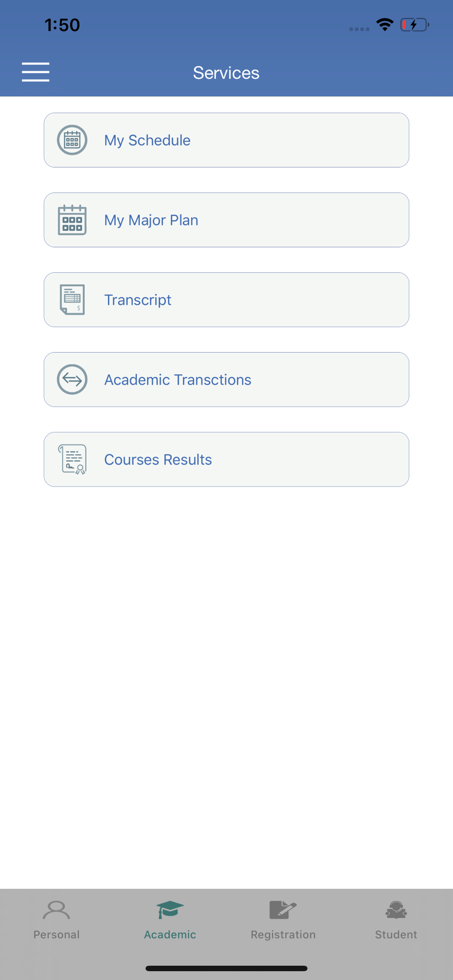Show Courses Results
The height and width of the screenshot is (980, 453).
(226, 460)
